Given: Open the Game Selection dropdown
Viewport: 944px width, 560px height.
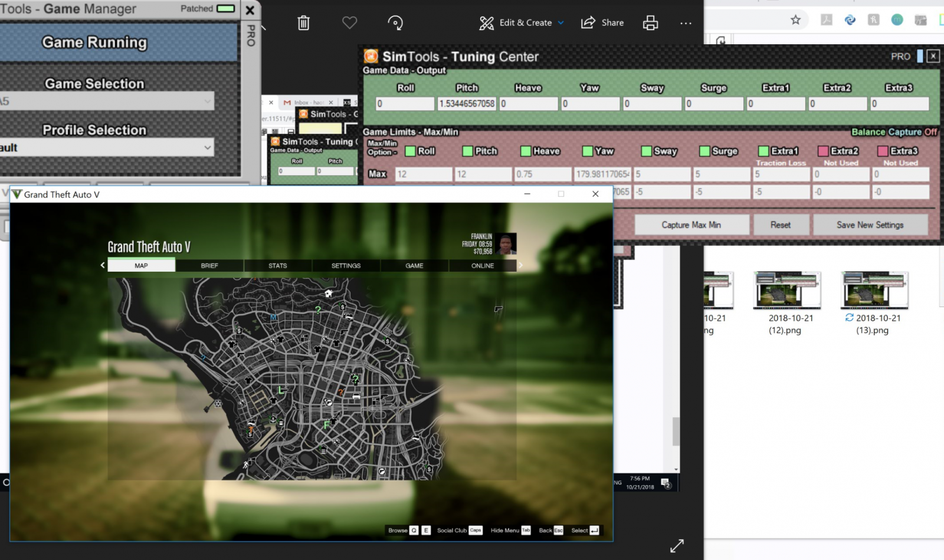Looking at the screenshot, I should click(x=106, y=101).
